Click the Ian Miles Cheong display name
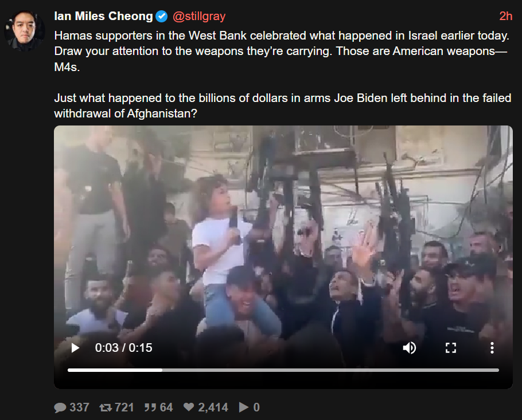Viewport: 522px width, 420px height. click(x=103, y=16)
